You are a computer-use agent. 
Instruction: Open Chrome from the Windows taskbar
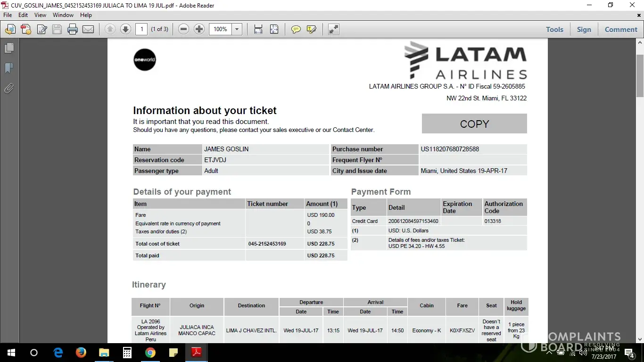tap(150, 353)
